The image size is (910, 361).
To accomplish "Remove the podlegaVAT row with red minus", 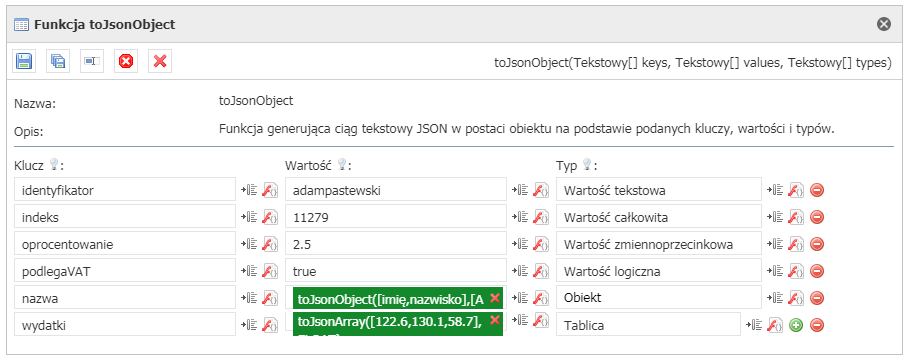I will pos(817,271).
